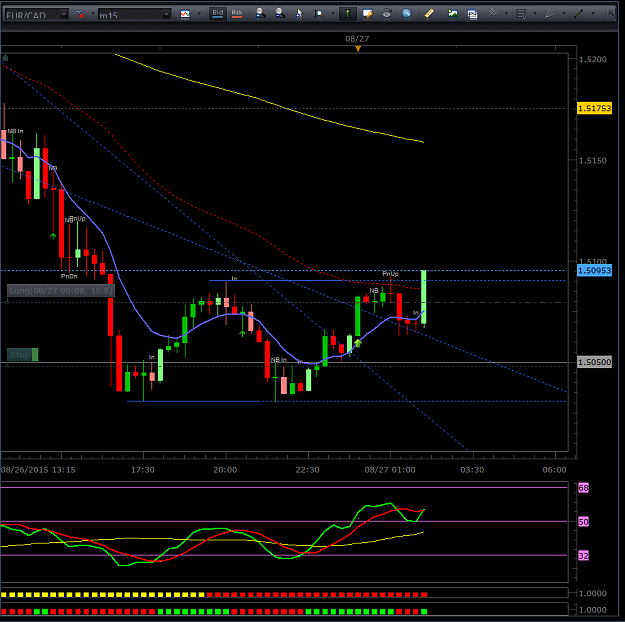Click the PnDn pattern label on chart
625x622 pixels.
[x=69, y=276]
